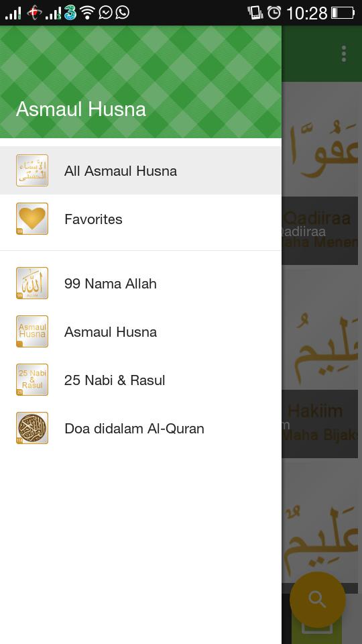
Task: Tap the All Asmaul Husna calligraphy icon
Action: [32, 170]
